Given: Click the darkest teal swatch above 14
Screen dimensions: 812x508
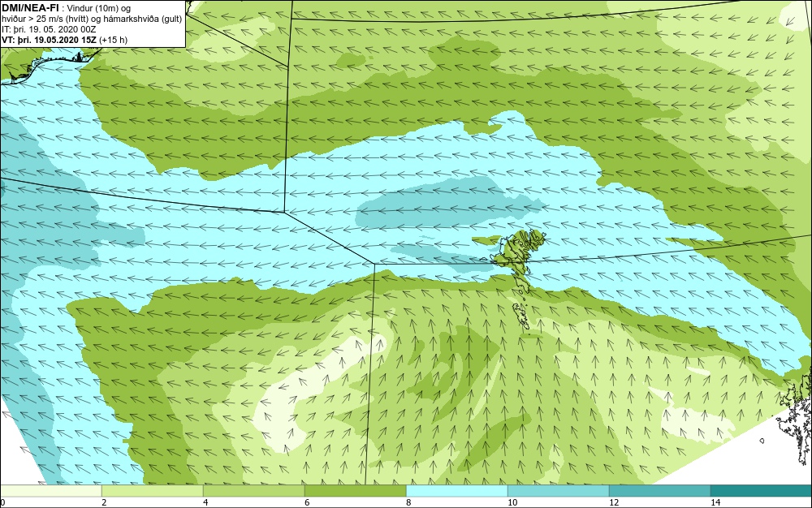Looking at the screenshot, I should tap(762, 490).
